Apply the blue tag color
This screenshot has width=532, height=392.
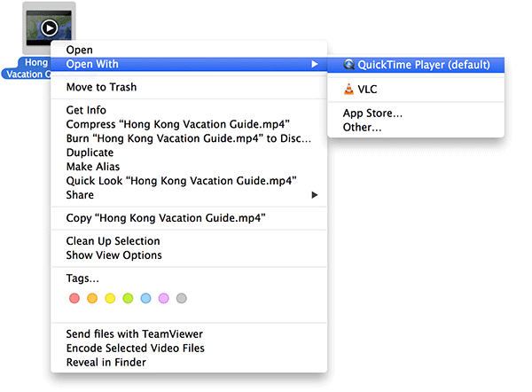[x=146, y=298]
